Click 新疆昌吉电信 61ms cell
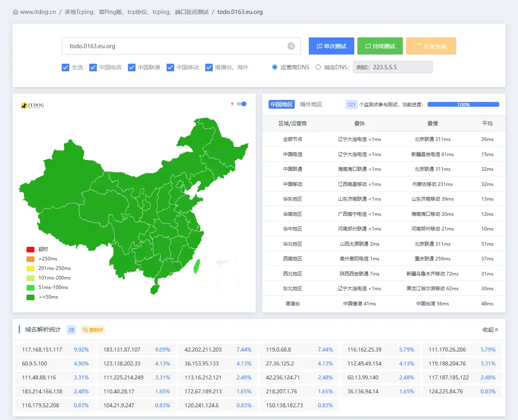Screen dimensions: 518x420 [x=432, y=154]
